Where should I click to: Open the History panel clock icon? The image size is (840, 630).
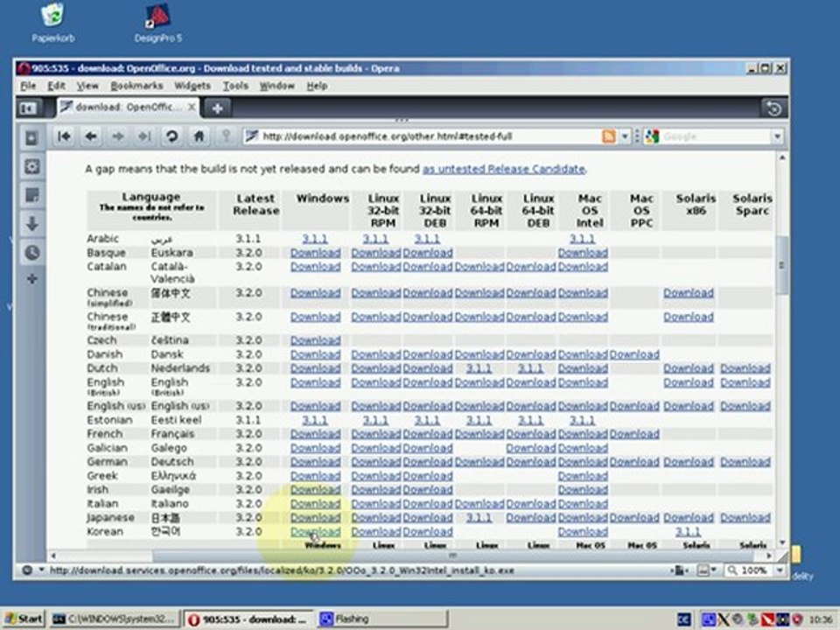click(x=31, y=252)
